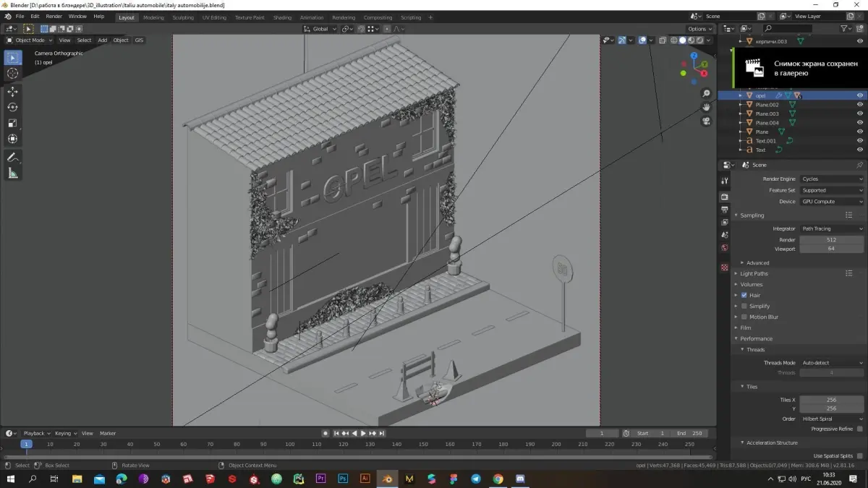Screen dimensions: 868x488
Task: Select the Measure tool
Action: 12,173
